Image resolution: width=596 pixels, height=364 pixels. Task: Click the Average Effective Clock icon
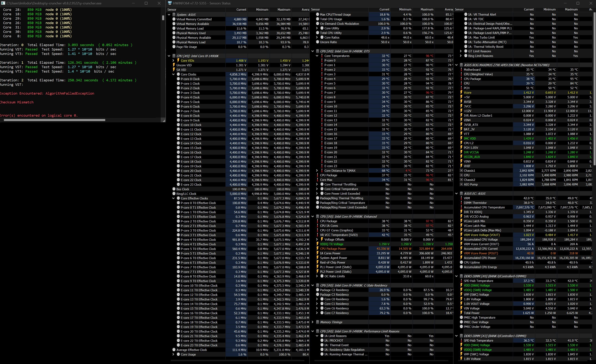coord(174,350)
